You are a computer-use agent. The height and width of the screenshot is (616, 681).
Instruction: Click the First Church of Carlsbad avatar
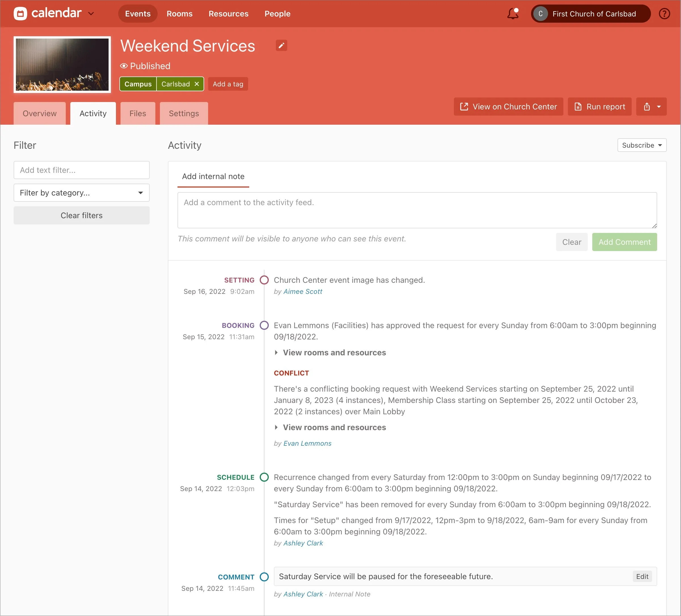tap(540, 14)
